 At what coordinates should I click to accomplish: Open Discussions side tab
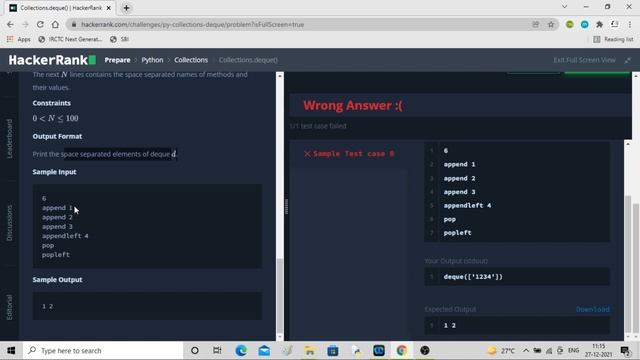tap(10, 223)
